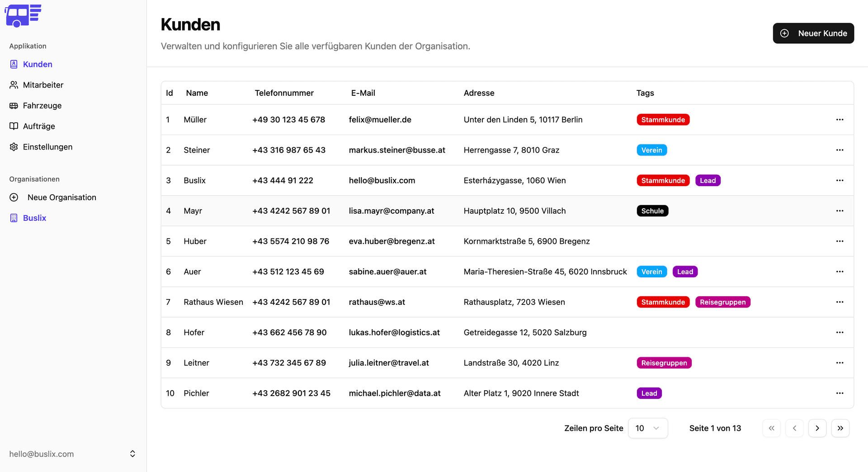Click the Buslix bus logo
The width and height of the screenshot is (868, 472).
coord(23,16)
